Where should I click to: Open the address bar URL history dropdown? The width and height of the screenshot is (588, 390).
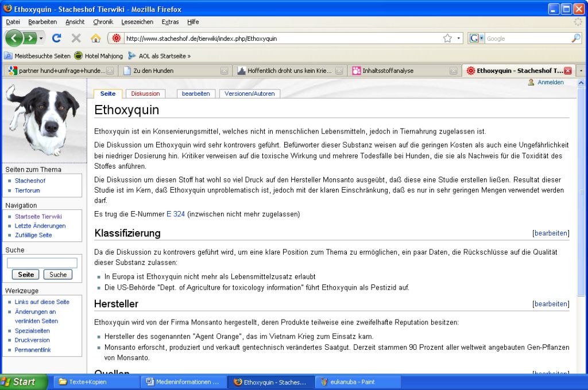pos(458,38)
